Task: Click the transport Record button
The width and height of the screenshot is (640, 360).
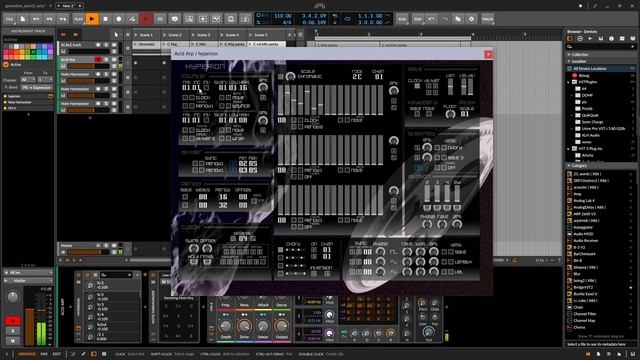Action: tap(119, 19)
